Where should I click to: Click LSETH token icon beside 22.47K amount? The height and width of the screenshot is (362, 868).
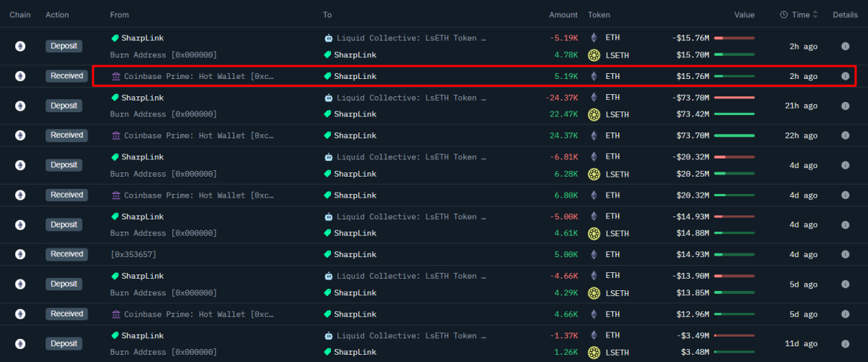594,114
